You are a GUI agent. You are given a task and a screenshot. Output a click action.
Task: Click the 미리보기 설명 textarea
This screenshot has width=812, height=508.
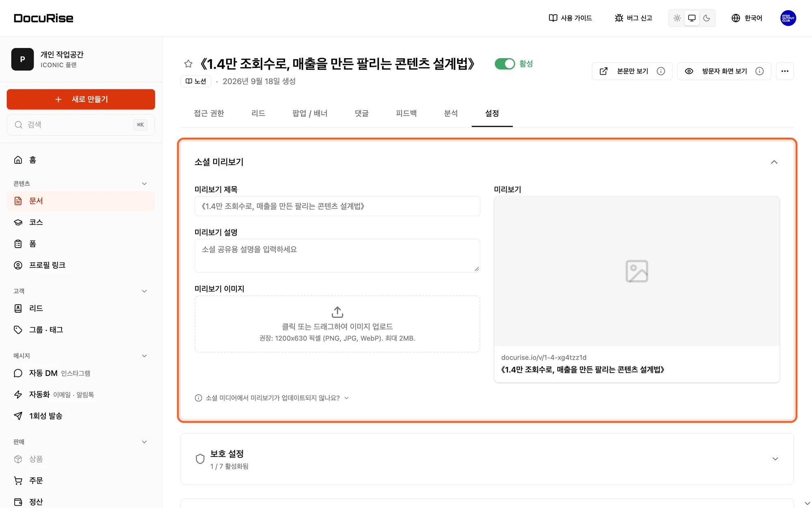tap(337, 256)
